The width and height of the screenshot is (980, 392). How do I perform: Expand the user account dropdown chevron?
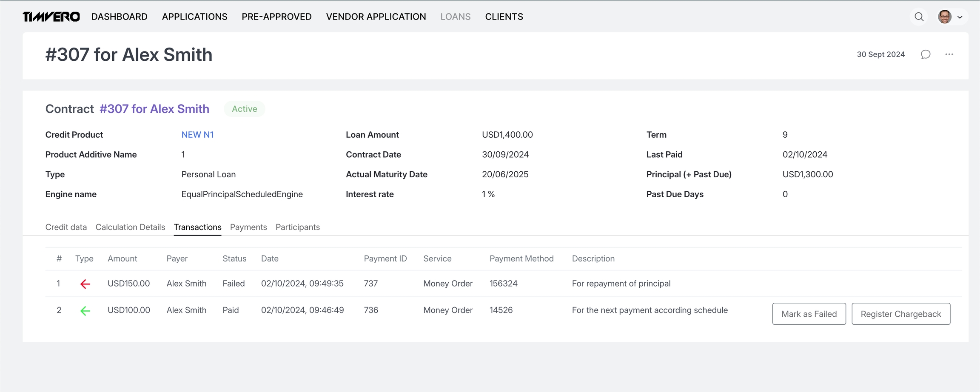960,17
